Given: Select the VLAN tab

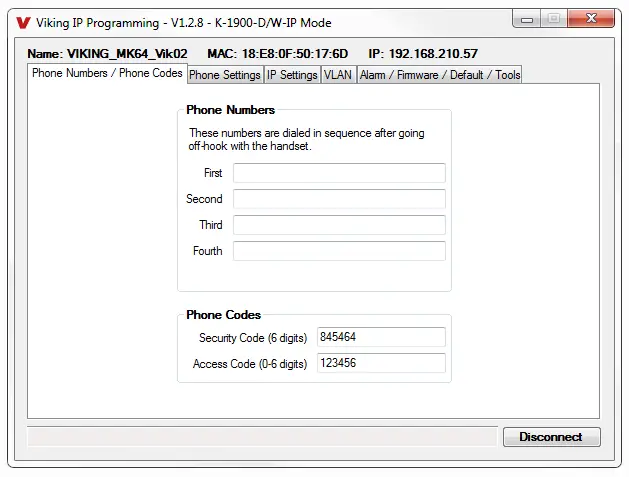Looking at the screenshot, I should point(338,75).
